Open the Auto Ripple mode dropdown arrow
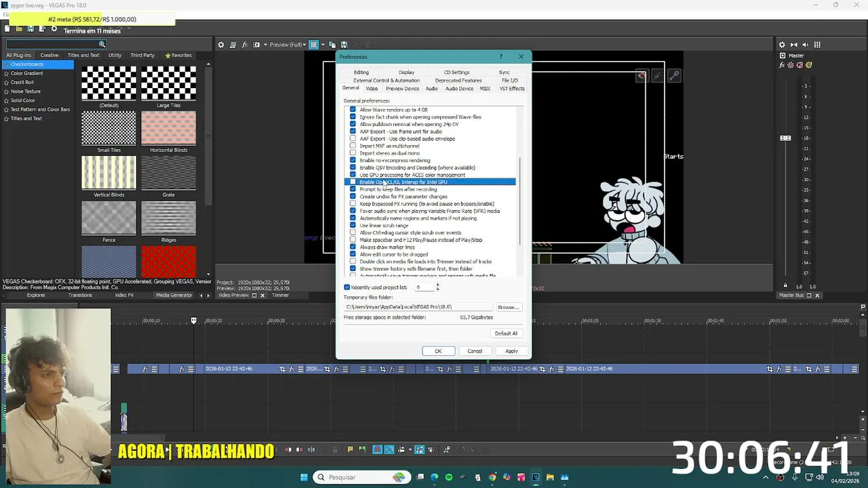 tap(410, 449)
